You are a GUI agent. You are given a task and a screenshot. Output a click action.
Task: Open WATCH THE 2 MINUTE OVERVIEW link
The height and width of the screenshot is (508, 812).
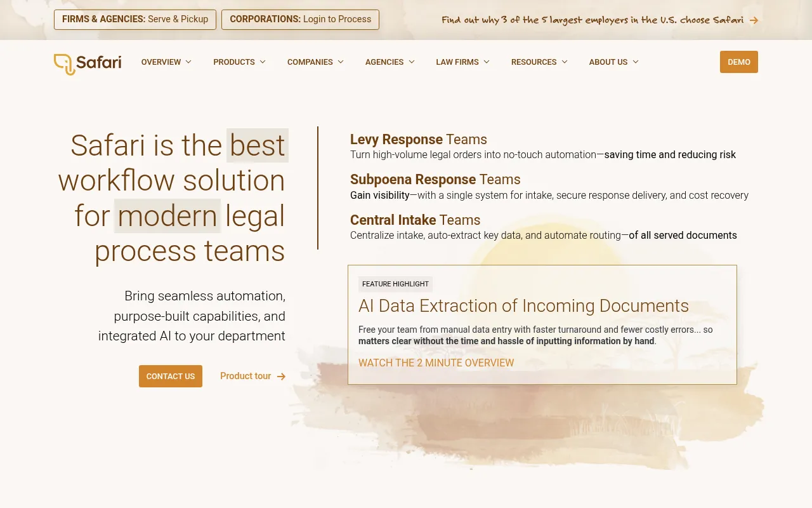click(436, 363)
